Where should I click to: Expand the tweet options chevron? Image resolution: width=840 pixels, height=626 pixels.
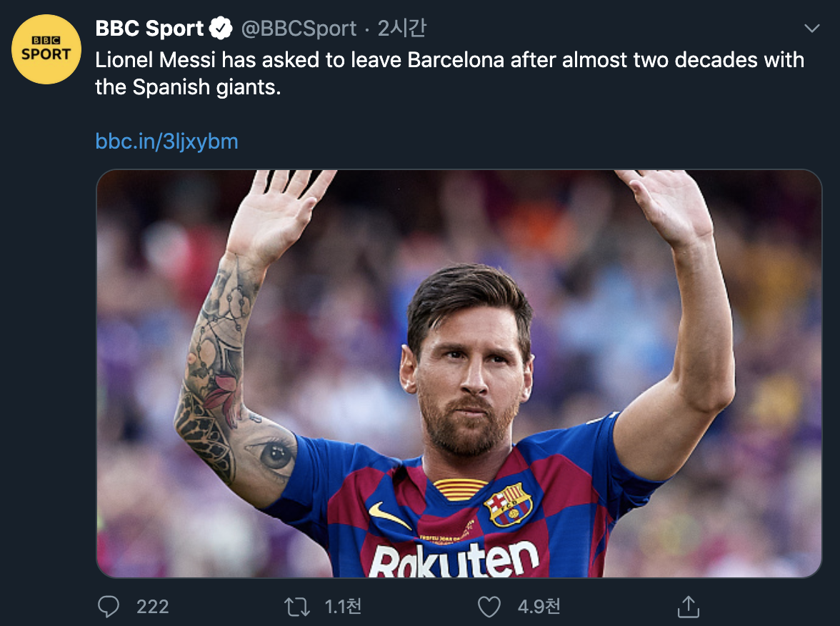point(812,29)
